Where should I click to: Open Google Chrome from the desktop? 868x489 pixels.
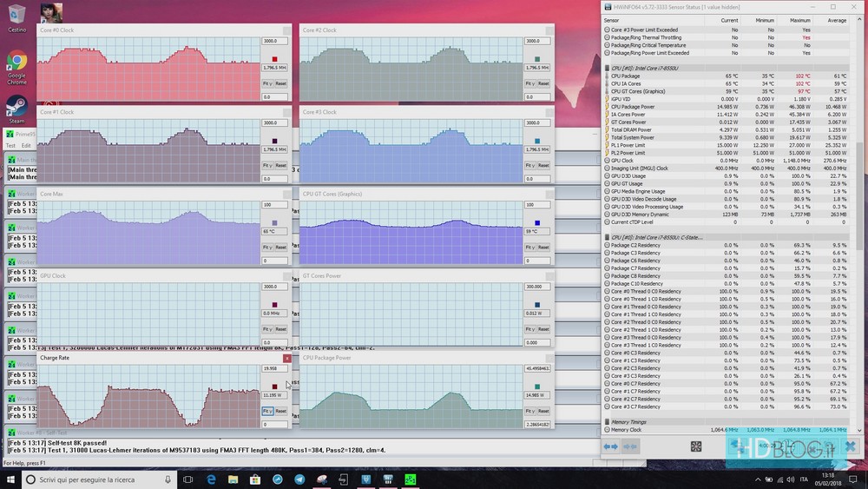[x=16, y=63]
